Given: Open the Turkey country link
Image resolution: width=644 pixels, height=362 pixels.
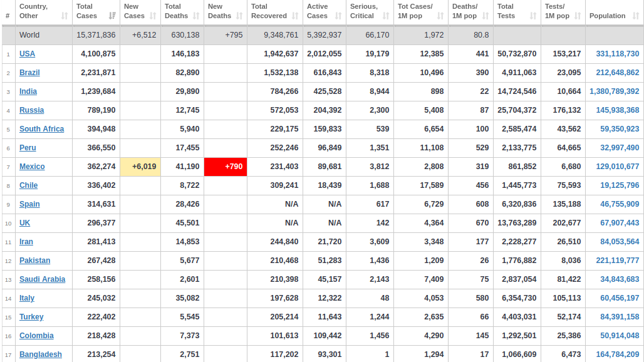Looking at the screenshot, I should click(31, 317).
